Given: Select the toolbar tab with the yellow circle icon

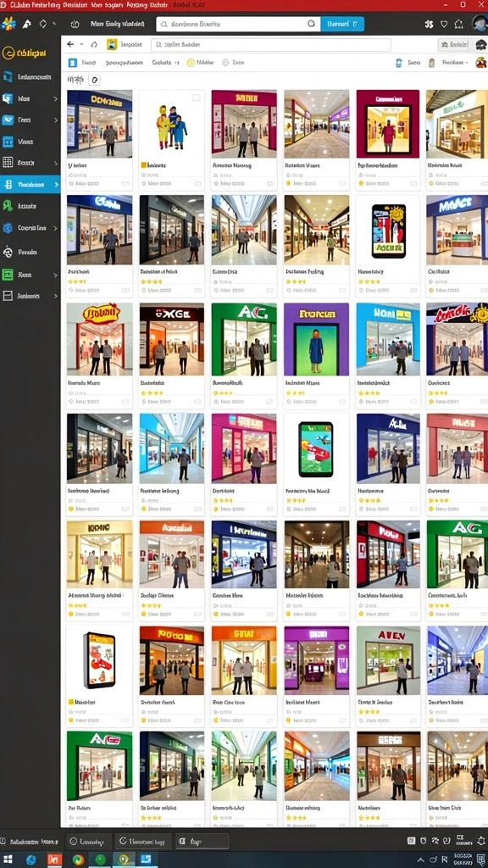Looking at the screenshot, I should click(x=202, y=63).
